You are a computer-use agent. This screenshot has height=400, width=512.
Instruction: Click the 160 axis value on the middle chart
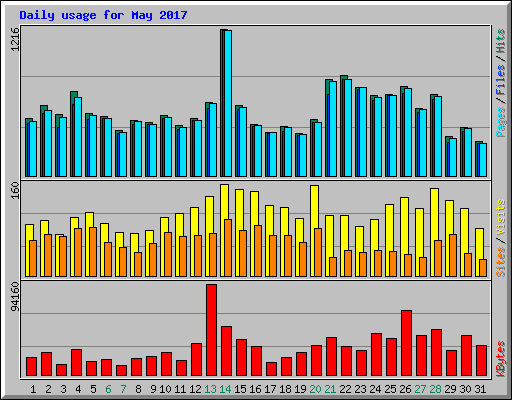pos(15,191)
